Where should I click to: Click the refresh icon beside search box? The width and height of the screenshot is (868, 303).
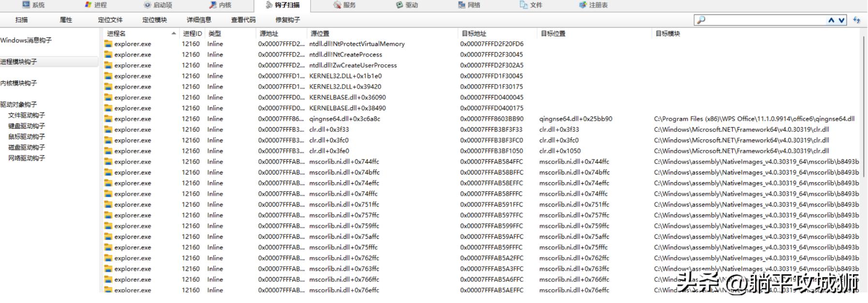point(857,20)
